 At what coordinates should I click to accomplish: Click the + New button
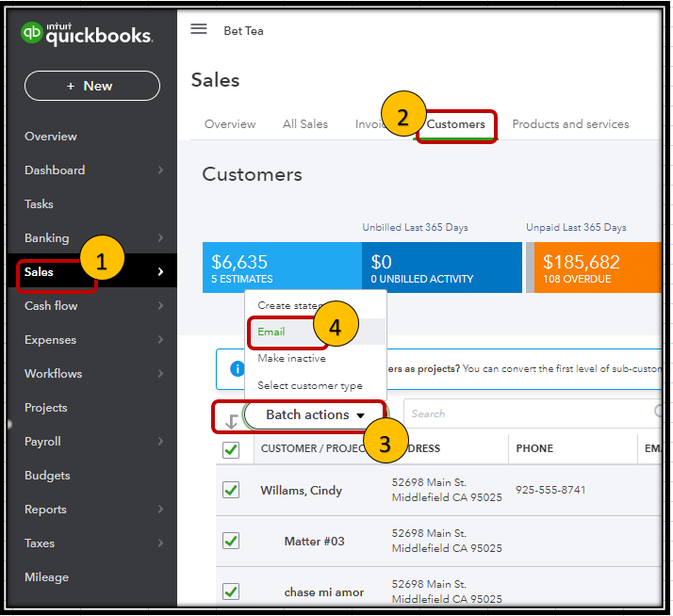coord(92,86)
